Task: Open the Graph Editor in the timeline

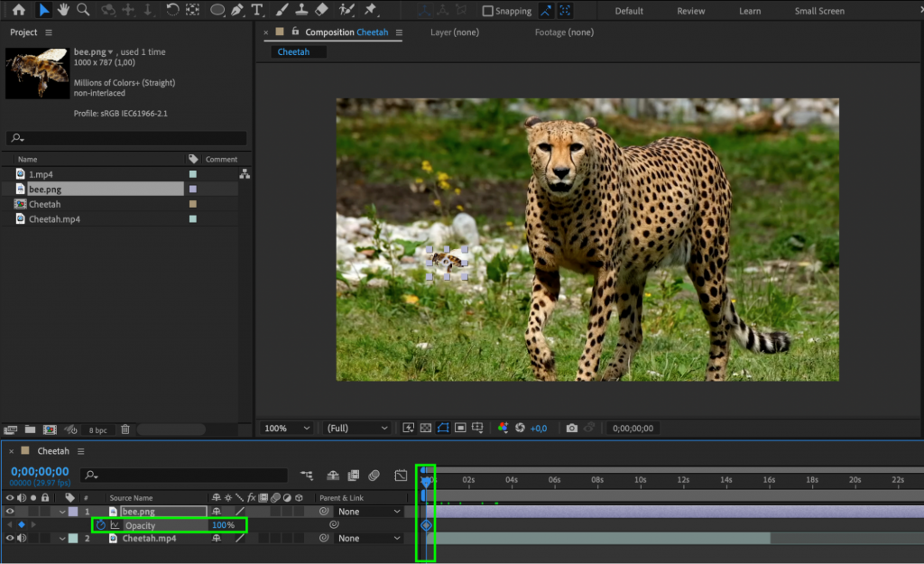Action: click(x=402, y=476)
